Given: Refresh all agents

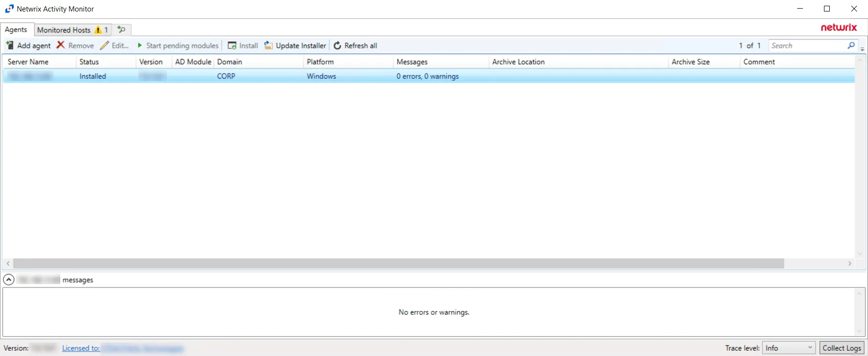Looking at the screenshot, I should 355,46.
